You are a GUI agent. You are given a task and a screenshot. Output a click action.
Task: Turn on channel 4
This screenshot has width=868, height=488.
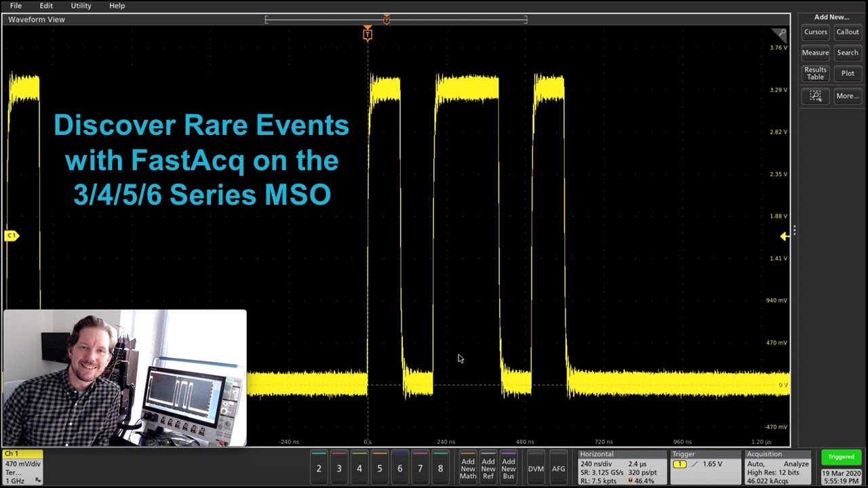359,467
